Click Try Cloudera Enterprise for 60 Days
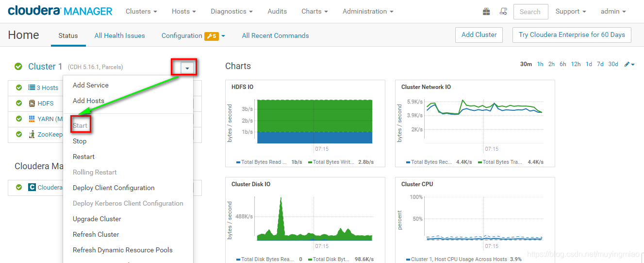The image size is (644, 263). [572, 35]
